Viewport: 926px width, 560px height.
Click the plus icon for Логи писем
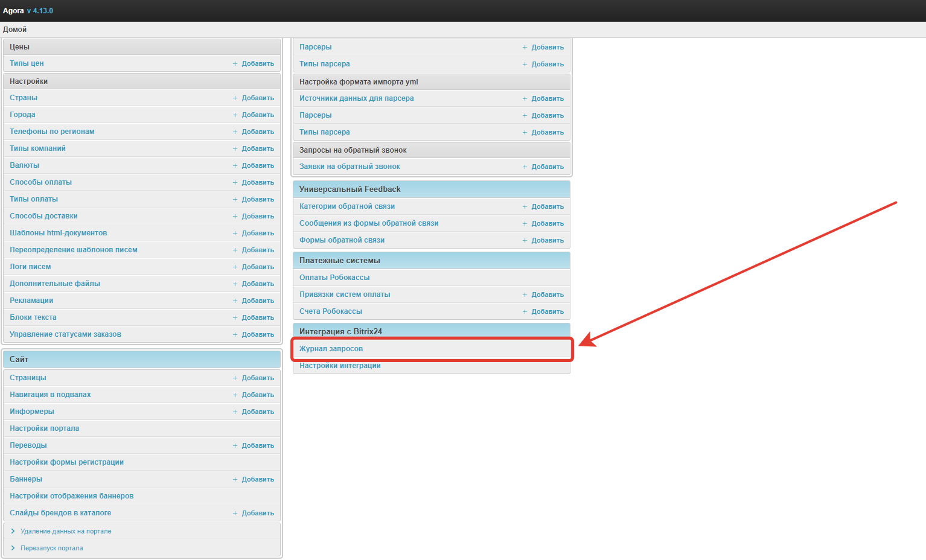tap(235, 267)
